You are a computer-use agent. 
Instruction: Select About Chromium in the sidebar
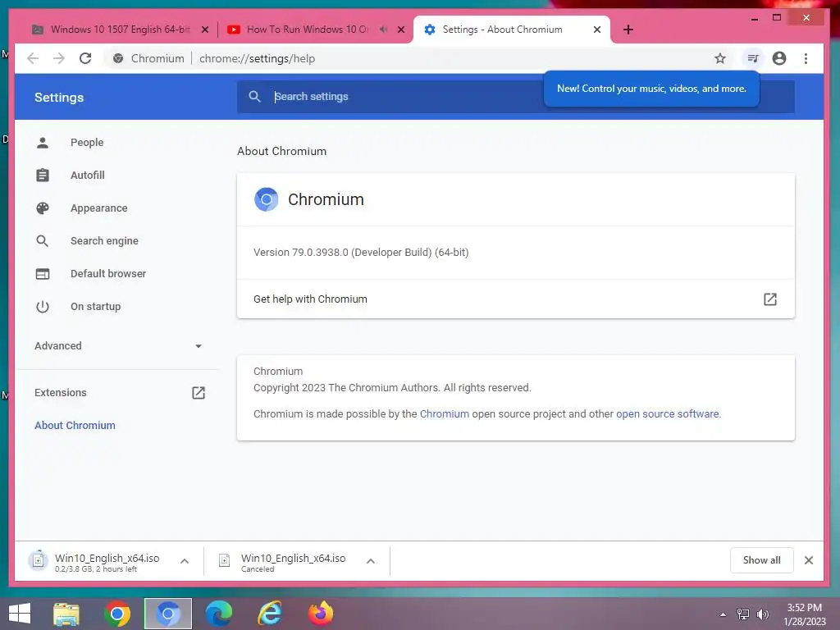click(x=75, y=426)
